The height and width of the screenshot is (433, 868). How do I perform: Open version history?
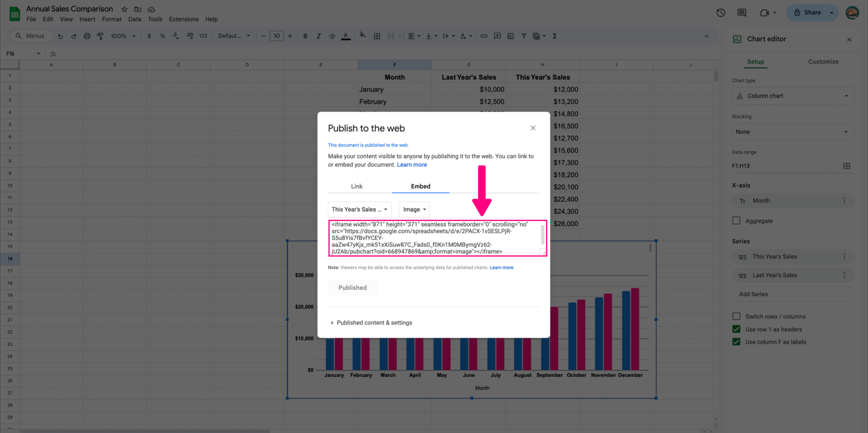(721, 13)
